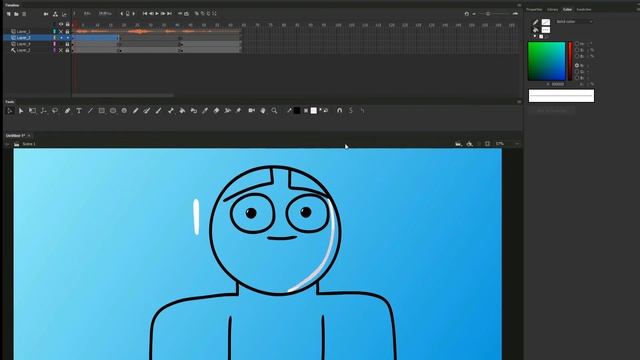Select the Selection arrow tool
The width and height of the screenshot is (640, 360).
pos(10,111)
